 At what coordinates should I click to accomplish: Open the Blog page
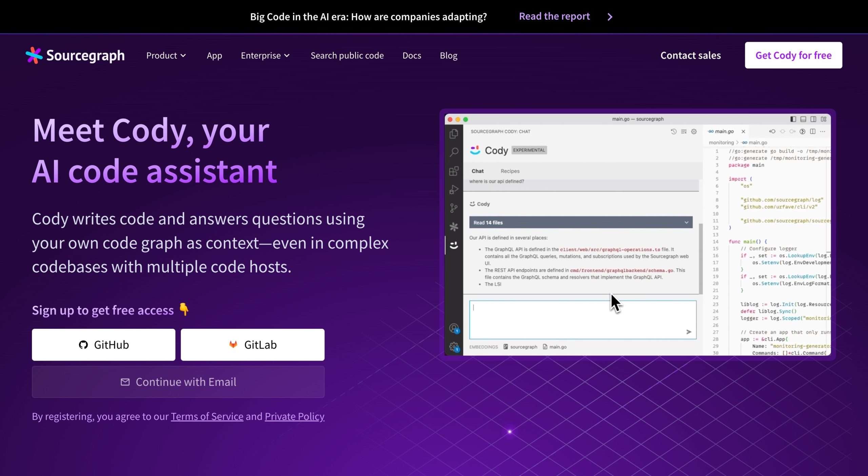[449, 55]
